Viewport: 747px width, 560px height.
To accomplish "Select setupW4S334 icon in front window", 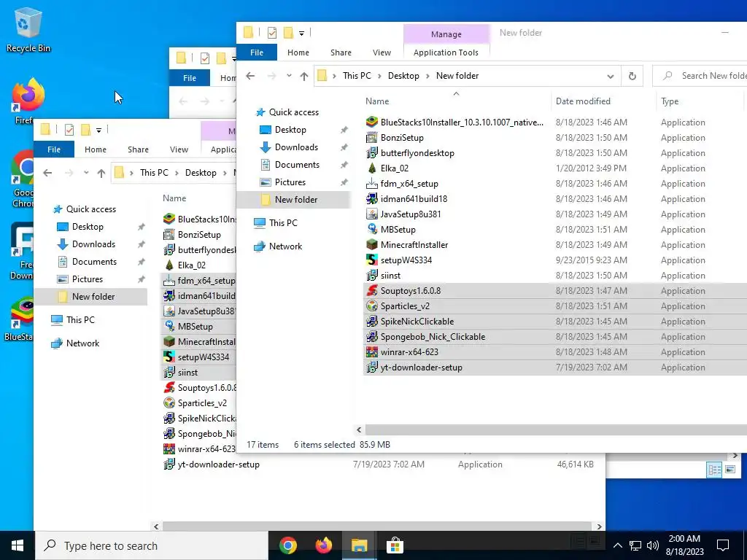I will click(371, 260).
